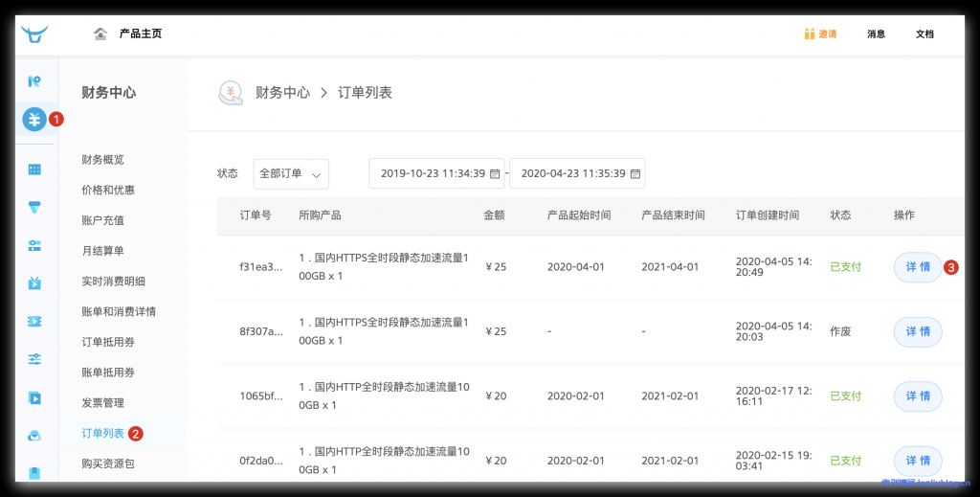This screenshot has width=980, height=497.
Task: Open the finance center yen icon in sidebar
Action: pyautogui.click(x=34, y=120)
